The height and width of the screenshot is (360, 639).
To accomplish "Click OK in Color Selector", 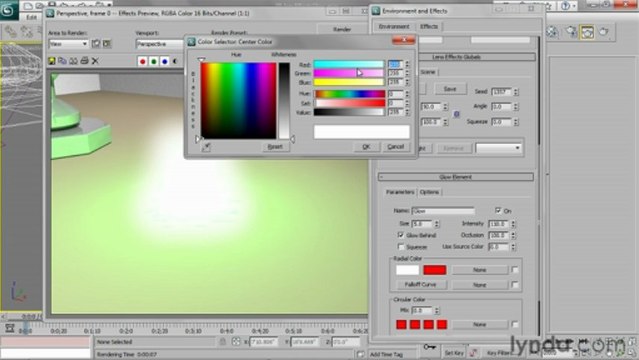I will (x=366, y=147).
